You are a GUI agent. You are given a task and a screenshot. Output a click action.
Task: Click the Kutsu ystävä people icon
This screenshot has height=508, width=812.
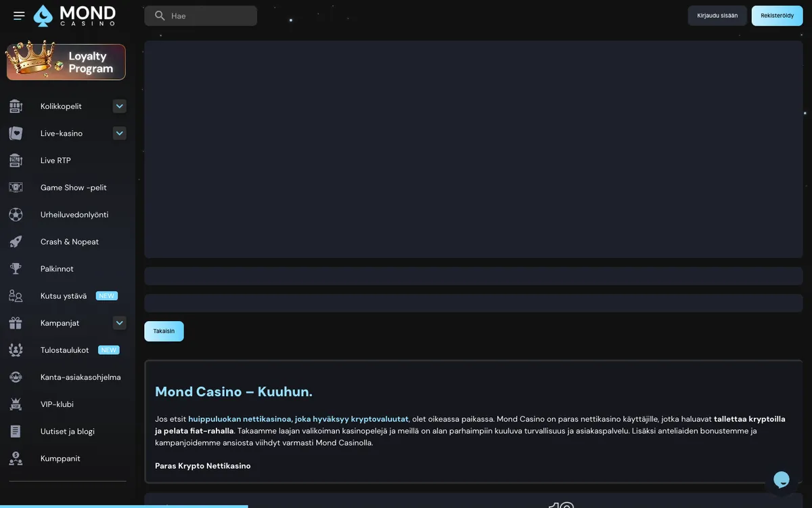point(16,296)
